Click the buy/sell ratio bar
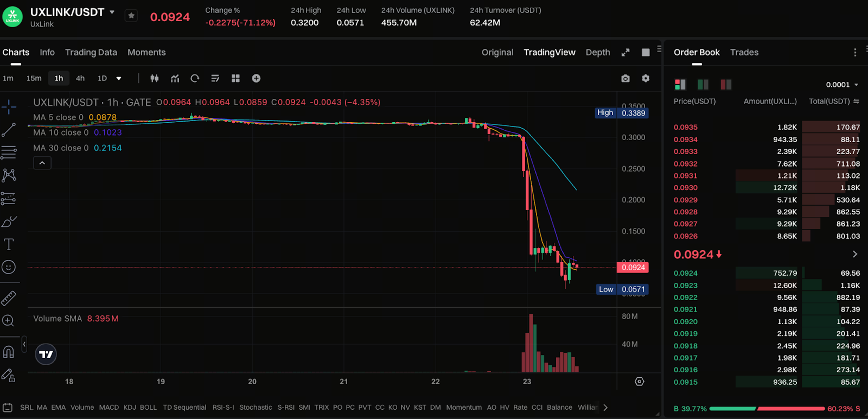The height and width of the screenshot is (419, 868). point(767,409)
